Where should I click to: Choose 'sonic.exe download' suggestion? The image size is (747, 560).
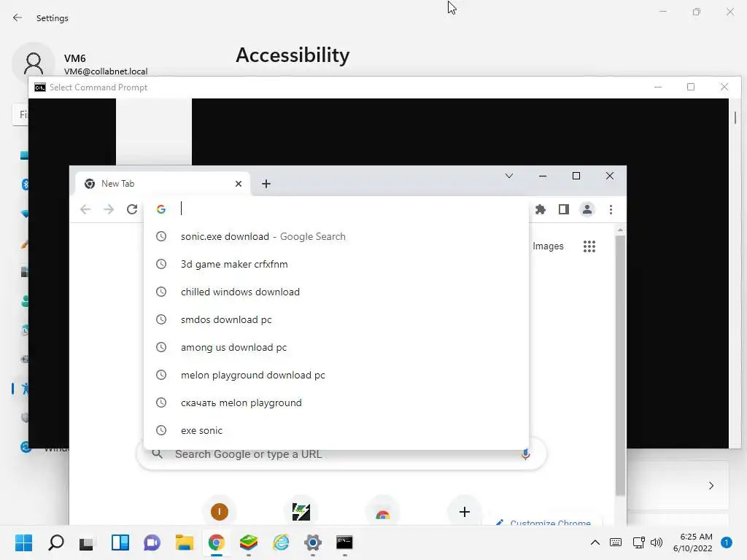tap(336, 237)
